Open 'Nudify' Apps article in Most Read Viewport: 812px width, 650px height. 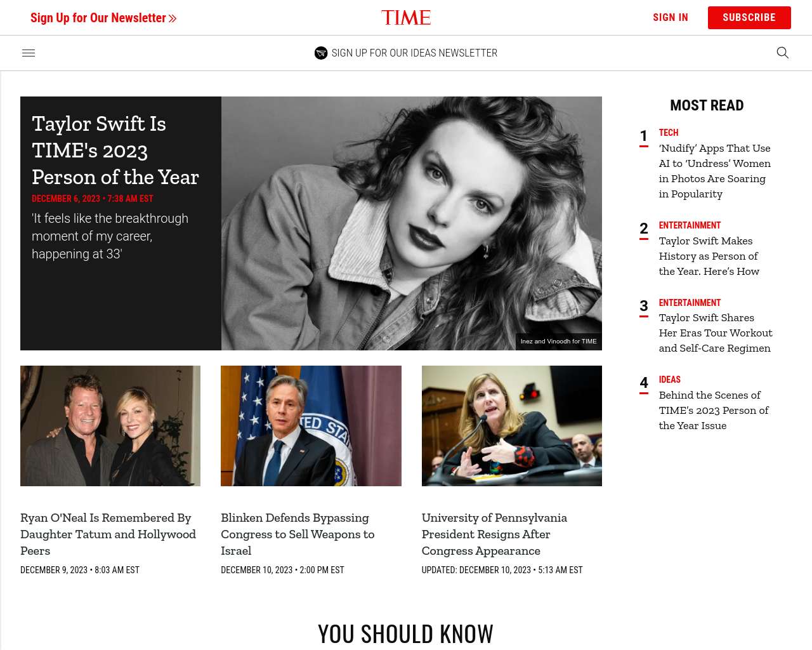(x=715, y=171)
